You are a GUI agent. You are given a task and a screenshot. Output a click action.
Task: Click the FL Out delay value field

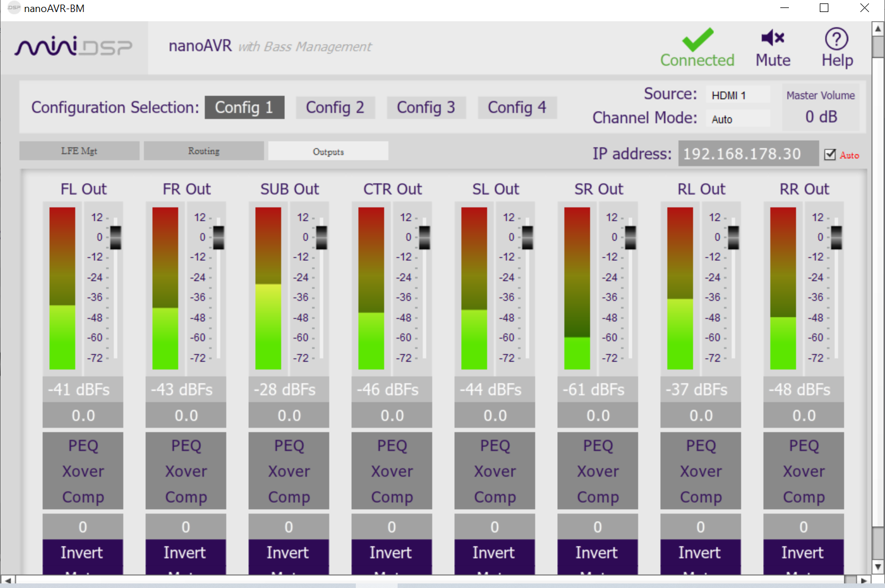(x=83, y=526)
